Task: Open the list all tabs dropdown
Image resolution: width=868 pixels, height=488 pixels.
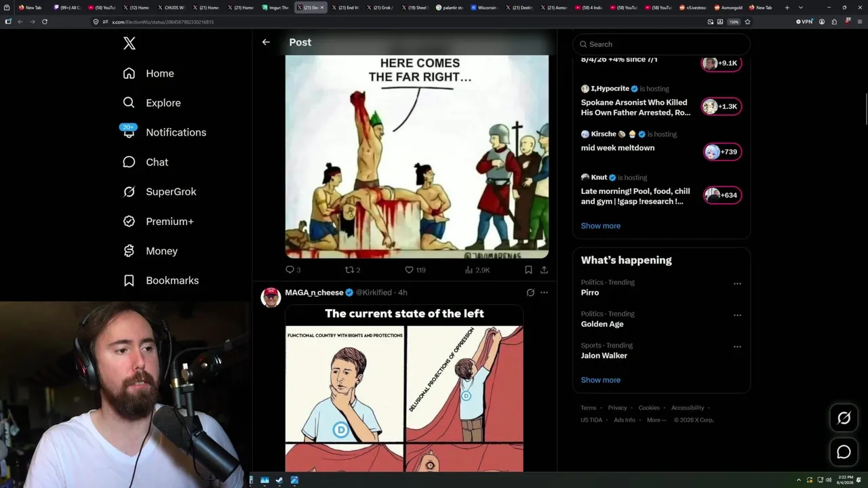Action: tap(801, 7)
